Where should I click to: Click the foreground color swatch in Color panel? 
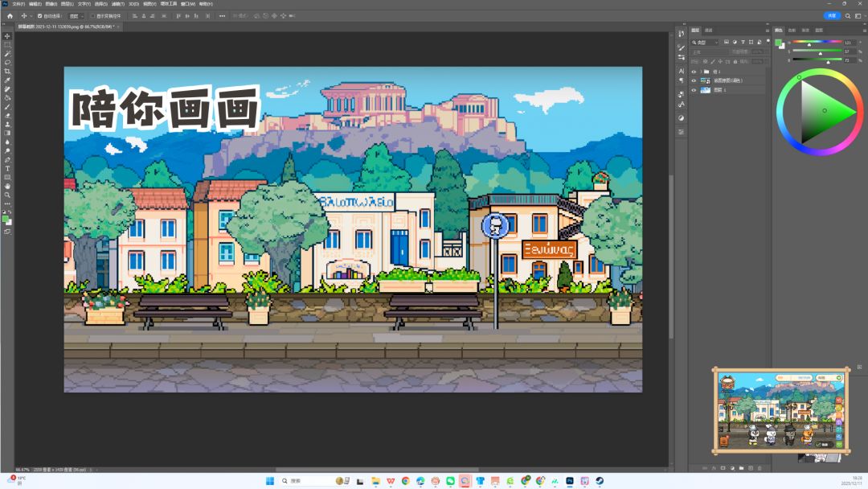[x=778, y=43]
